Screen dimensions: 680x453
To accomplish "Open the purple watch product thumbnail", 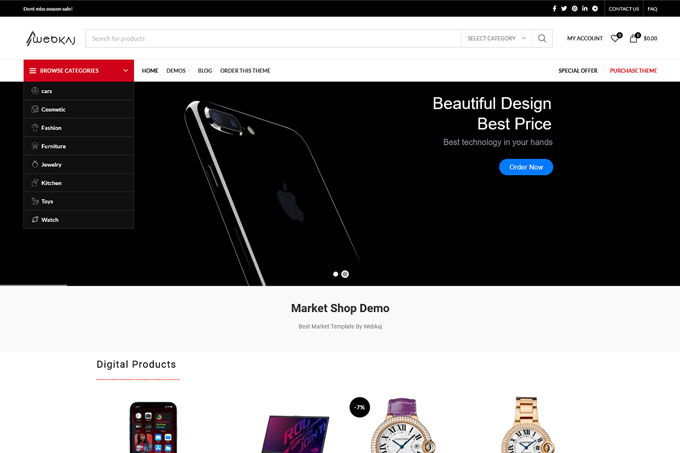I will pos(402,425).
